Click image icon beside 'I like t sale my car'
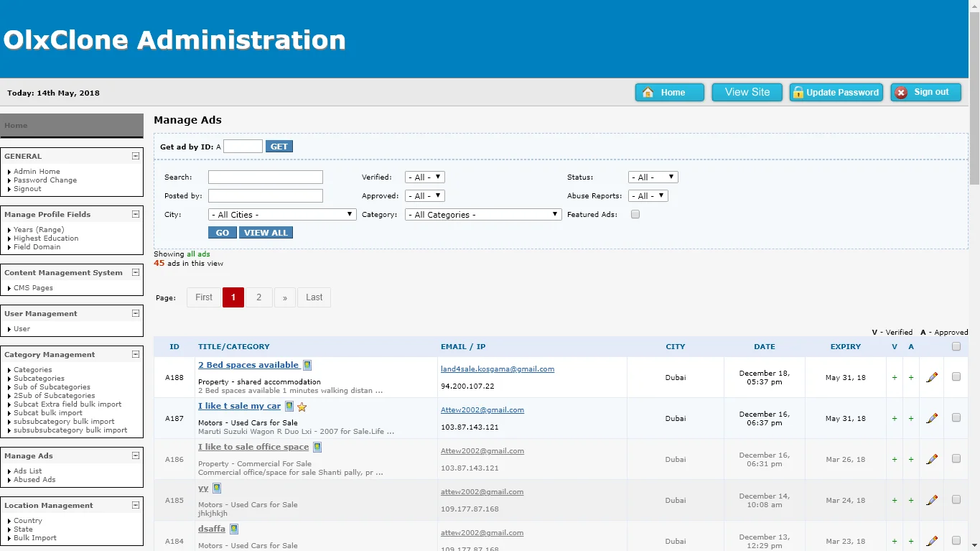Viewport: 980px width, 551px height. [289, 406]
